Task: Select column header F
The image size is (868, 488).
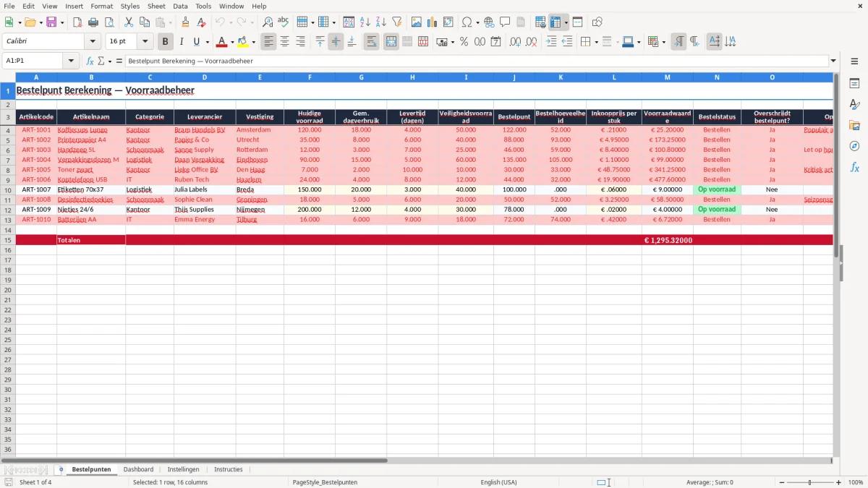Action: (x=310, y=77)
